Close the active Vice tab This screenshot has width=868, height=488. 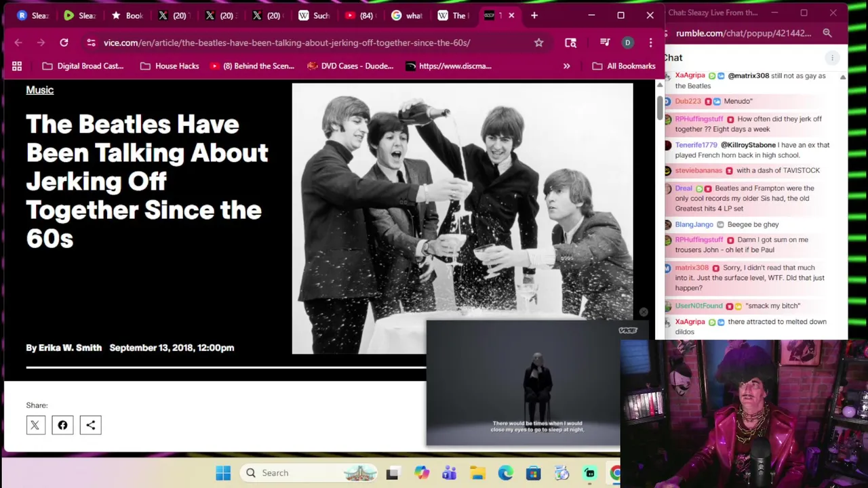coord(511,15)
